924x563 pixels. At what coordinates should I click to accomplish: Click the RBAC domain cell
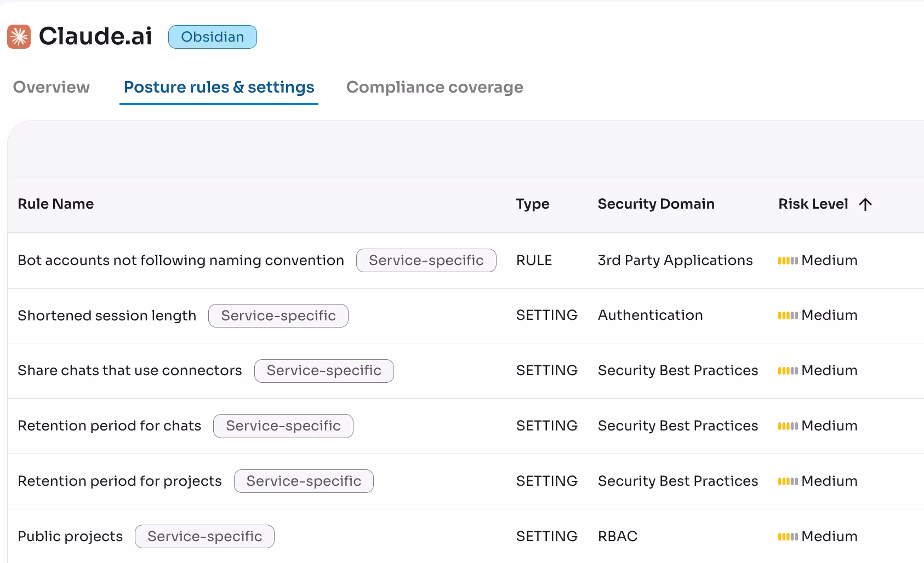pyautogui.click(x=618, y=536)
